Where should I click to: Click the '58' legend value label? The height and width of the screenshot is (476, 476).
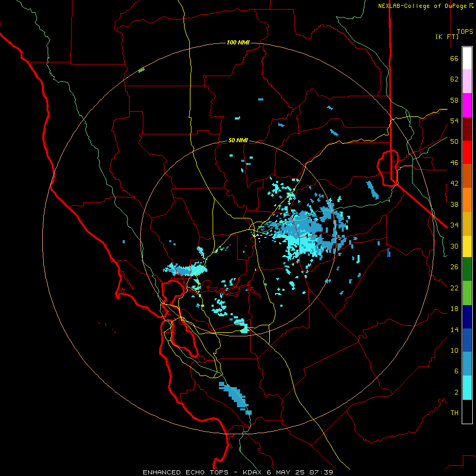click(454, 100)
